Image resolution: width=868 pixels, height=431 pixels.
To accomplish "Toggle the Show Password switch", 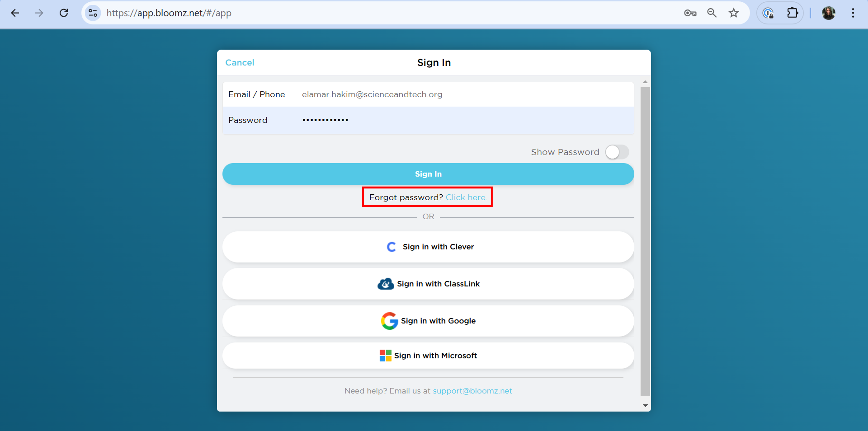I will pos(617,152).
